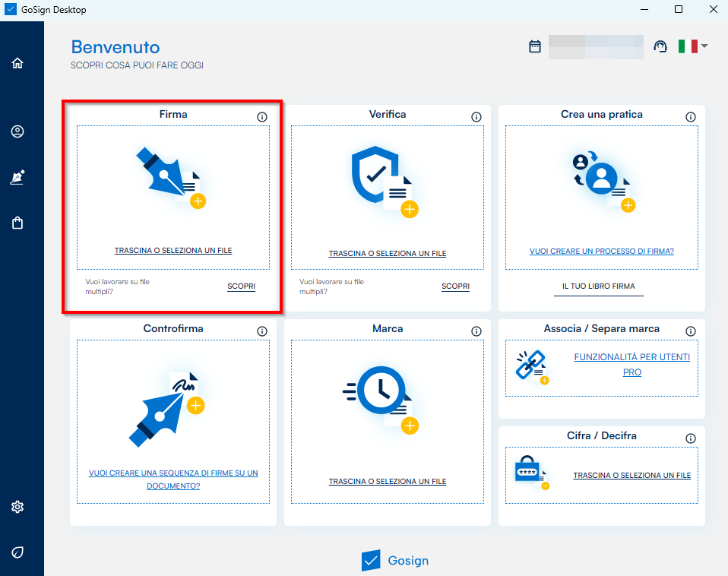The image size is (728, 576).
Task: Open settings gear in sidebar
Action: 17,507
